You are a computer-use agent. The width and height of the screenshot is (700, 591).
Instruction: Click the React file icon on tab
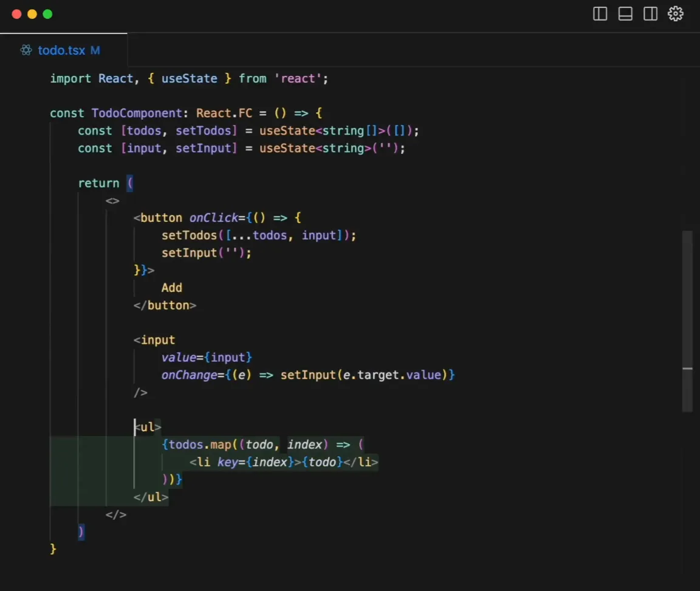coord(26,50)
